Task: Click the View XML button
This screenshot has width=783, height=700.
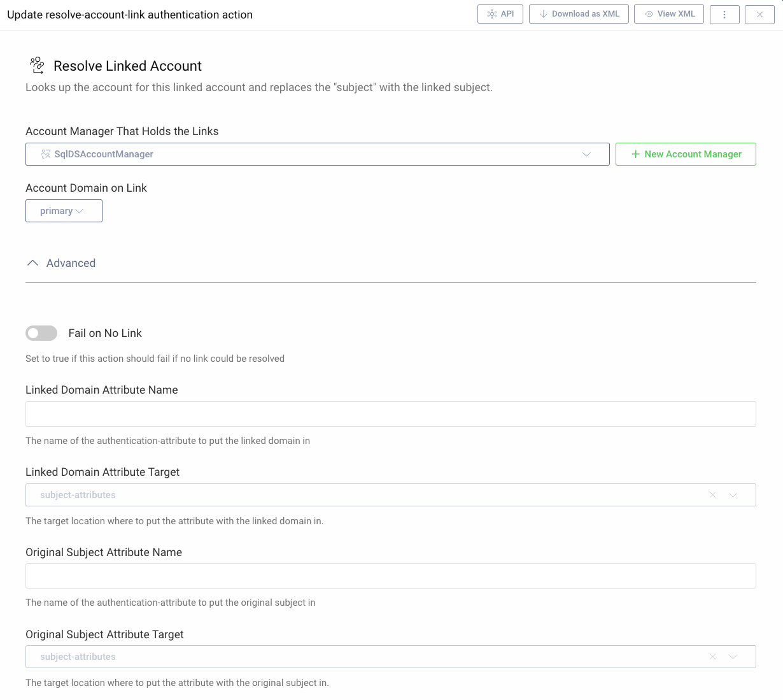Action: click(668, 13)
